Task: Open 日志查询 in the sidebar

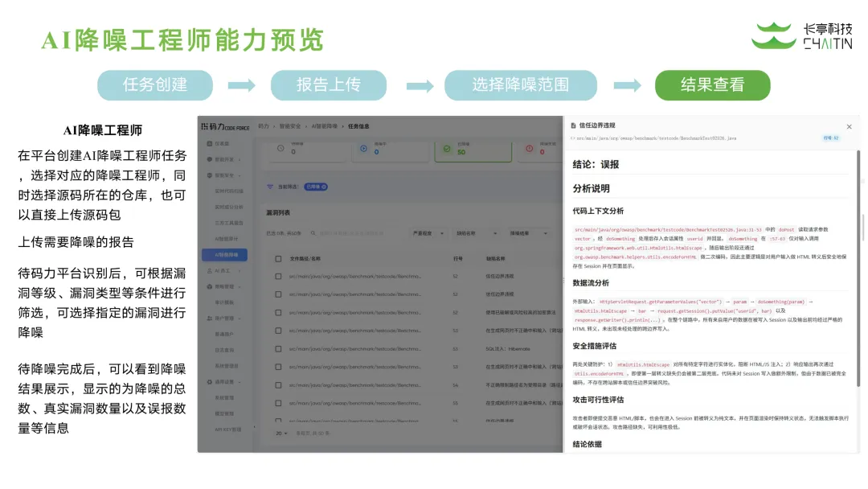Action: (224, 351)
